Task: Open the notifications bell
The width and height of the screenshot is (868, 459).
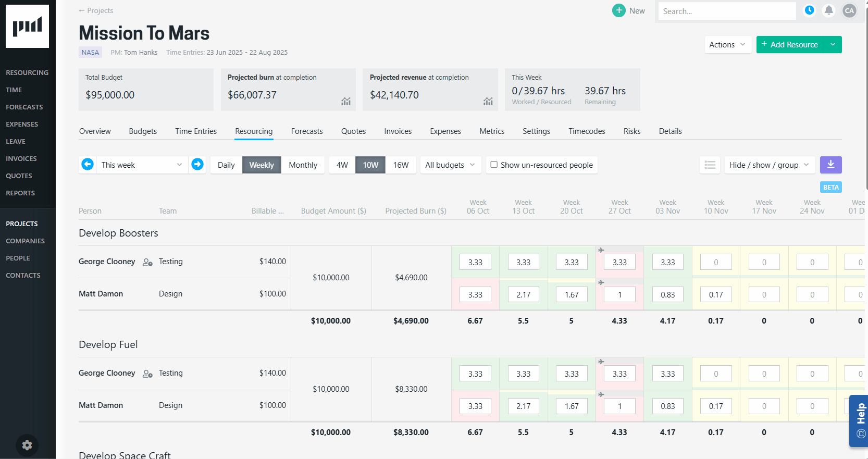Action: [x=829, y=10]
